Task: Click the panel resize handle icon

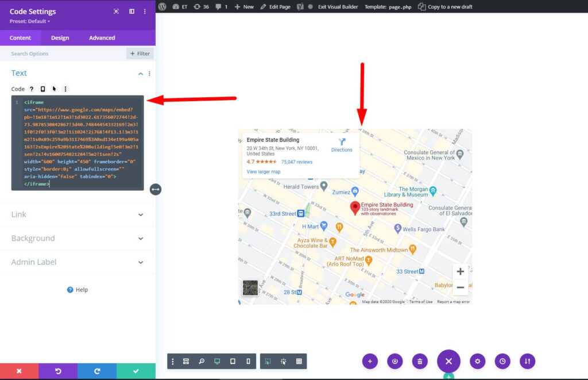Action: [156, 190]
